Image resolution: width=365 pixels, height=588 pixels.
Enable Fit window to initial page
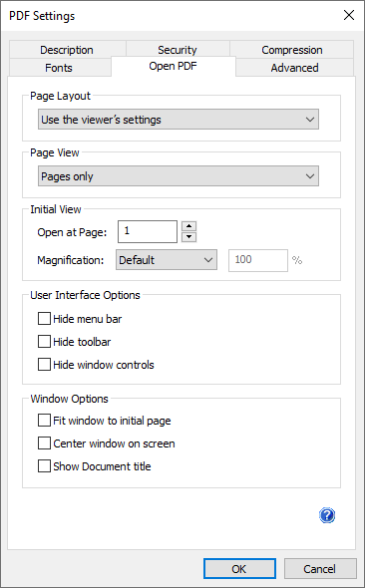click(x=44, y=421)
